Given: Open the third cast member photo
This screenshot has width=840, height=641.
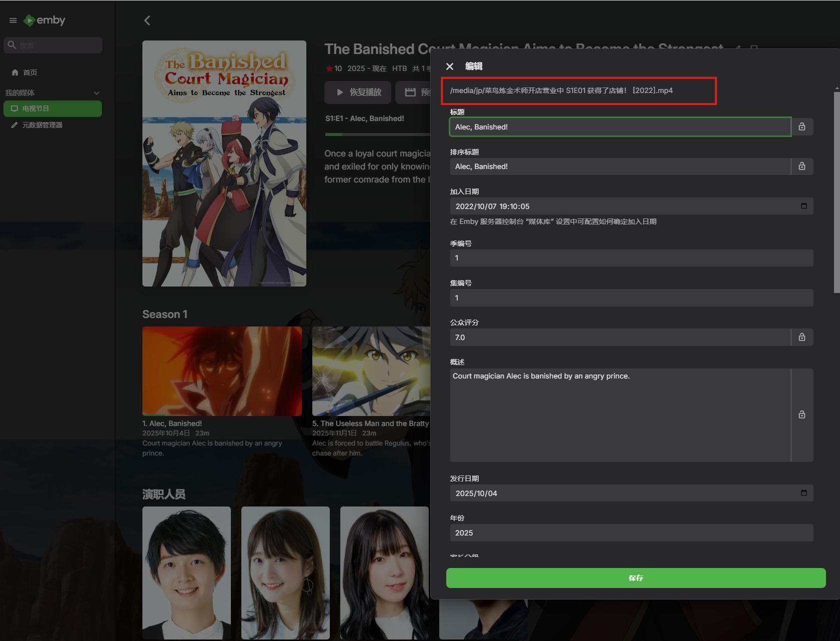Looking at the screenshot, I should [x=384, y=573].
